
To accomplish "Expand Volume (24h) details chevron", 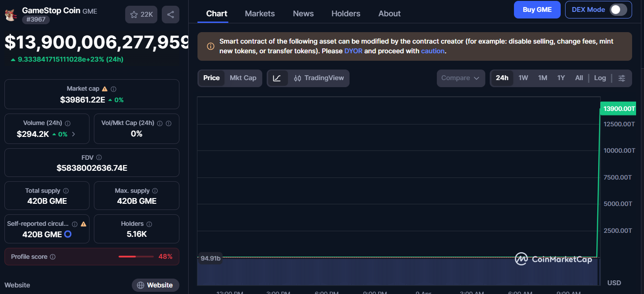I will (x=74, y=134).
